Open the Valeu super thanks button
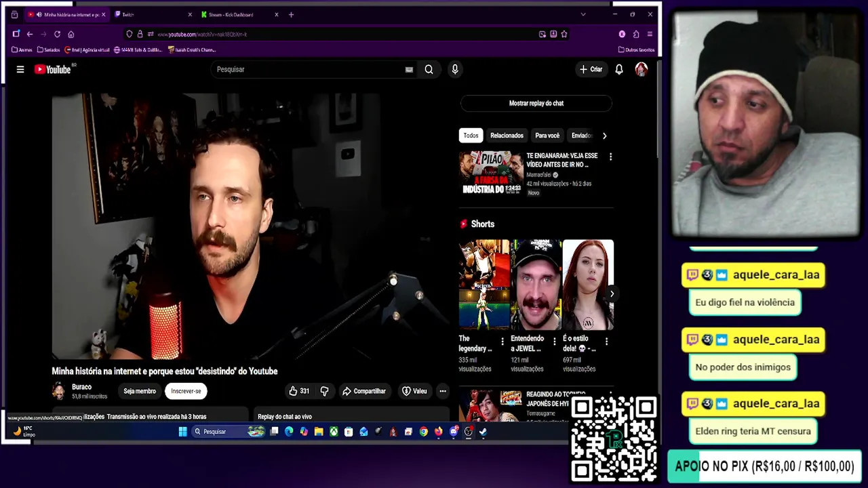The width and height of the screenshot is (868, 488). coord(414,391)
